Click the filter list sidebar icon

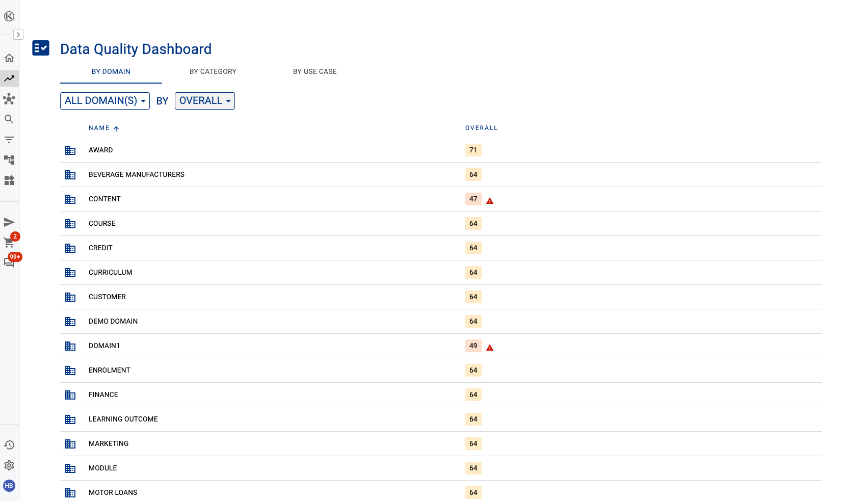(9, 140)
